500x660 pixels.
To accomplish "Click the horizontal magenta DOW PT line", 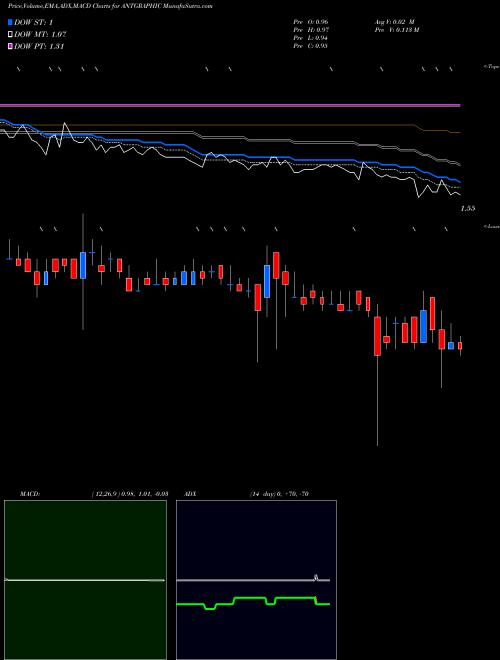I will [230, 105].
